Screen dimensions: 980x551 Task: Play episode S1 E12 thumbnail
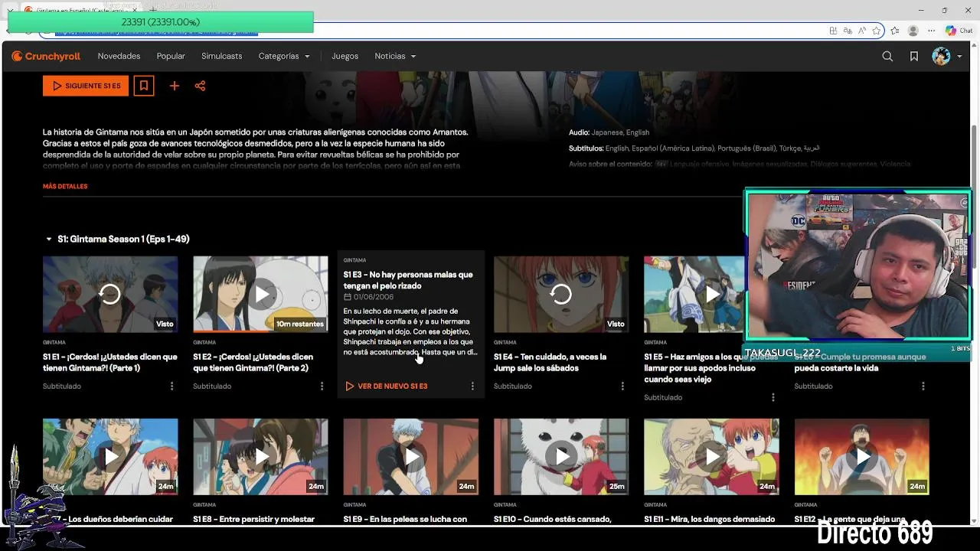[862, 456]
